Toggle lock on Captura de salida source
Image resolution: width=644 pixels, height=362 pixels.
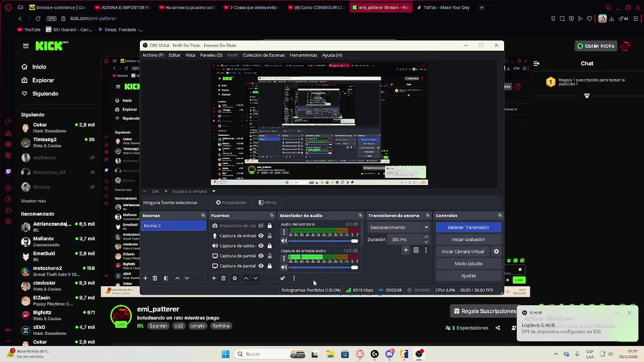[270, 246]
